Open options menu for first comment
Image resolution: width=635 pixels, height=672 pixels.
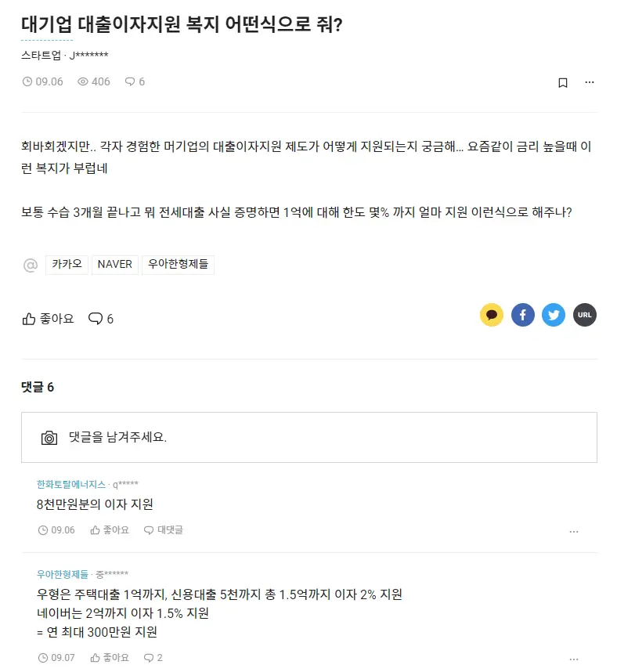point(574,532)
